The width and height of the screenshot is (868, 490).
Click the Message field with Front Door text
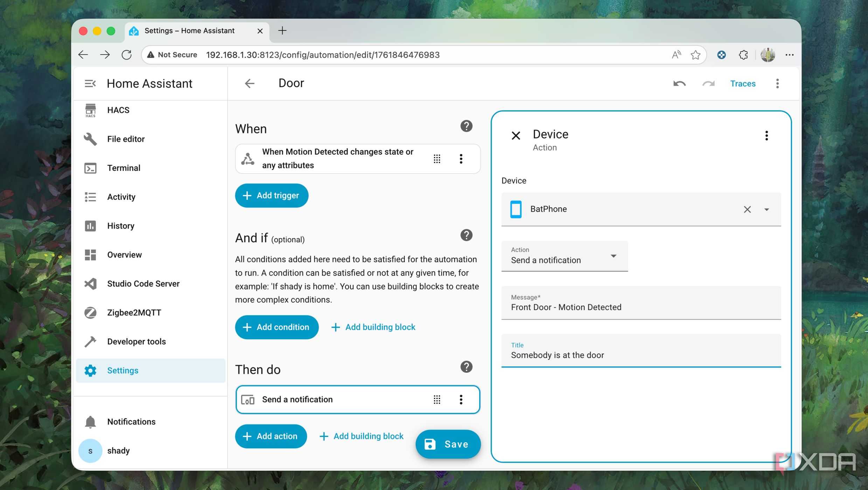pyautogui.click(x=641, y=303)
